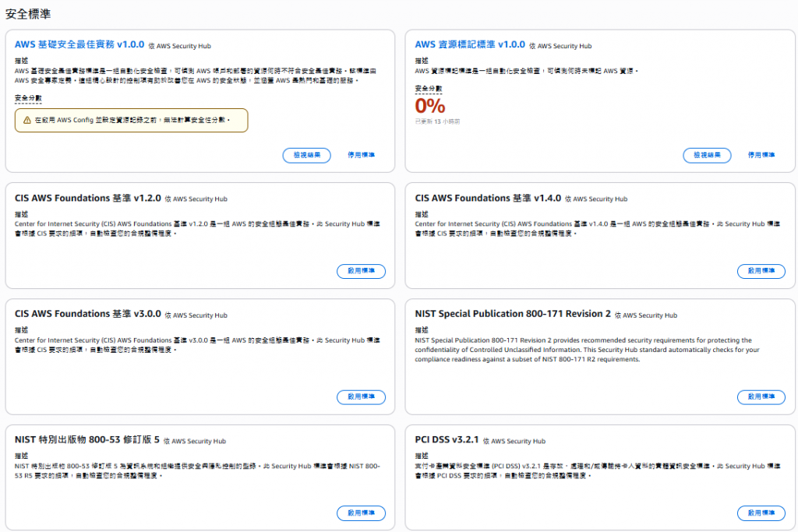This screenshot has width=798, height=532.
Task: Click CIS AWS Foundations 基準 v1.4.0 title
Action: 488,198
